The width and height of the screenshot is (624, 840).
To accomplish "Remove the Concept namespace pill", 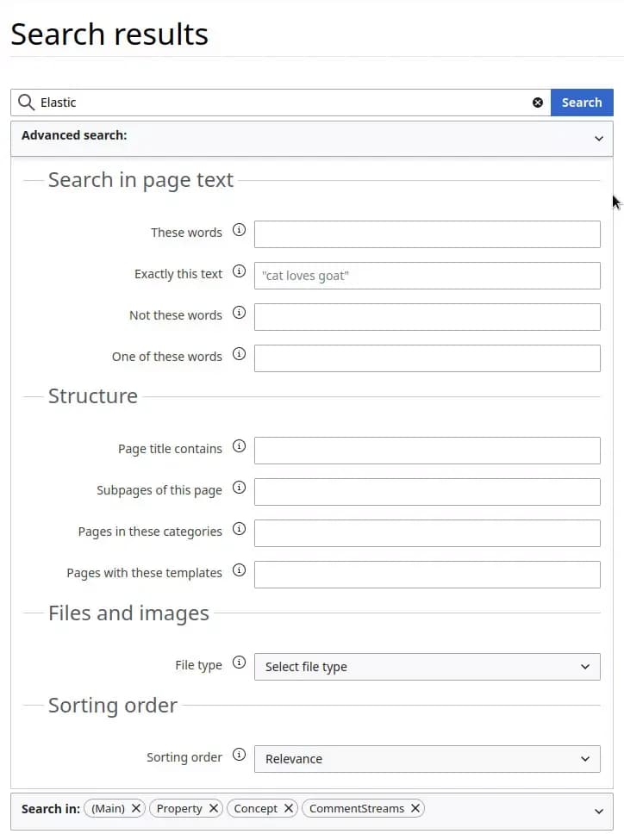I will coord(289,808).
